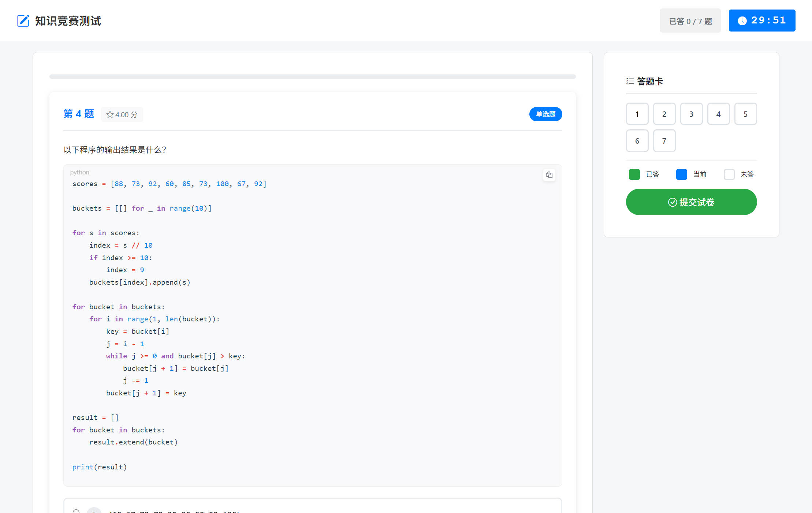Open question 3 from answer card
Image resolution: width=812 pixels, height=513 pixels.
pos(691,114)
